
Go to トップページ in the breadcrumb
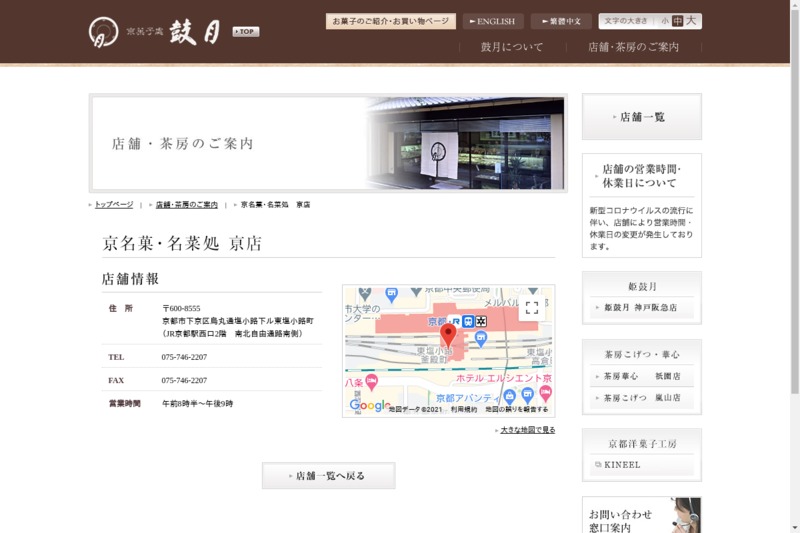click(113, 204)
